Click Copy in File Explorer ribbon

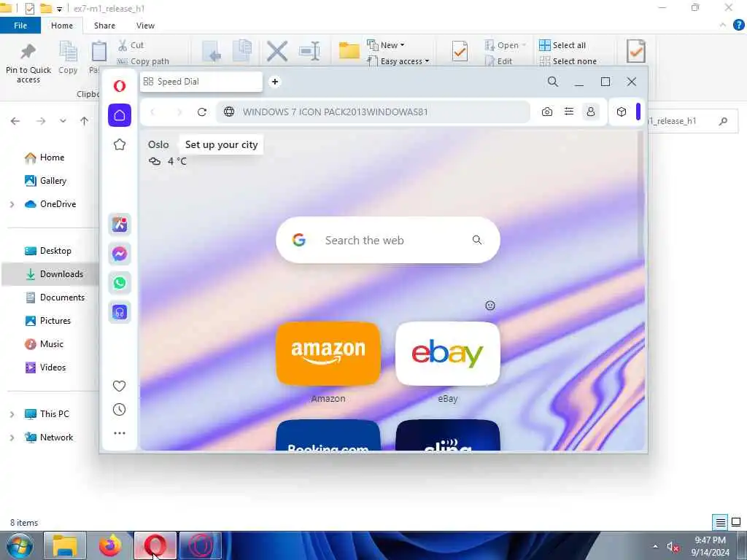(x=68, y=58)
